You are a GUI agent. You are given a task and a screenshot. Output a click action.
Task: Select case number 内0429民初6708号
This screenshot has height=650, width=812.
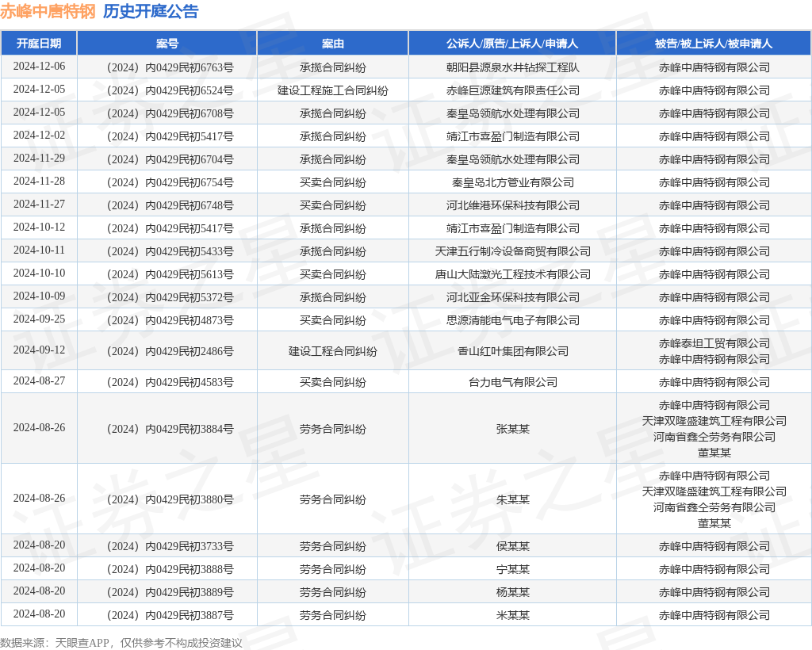tap(170, 113)
